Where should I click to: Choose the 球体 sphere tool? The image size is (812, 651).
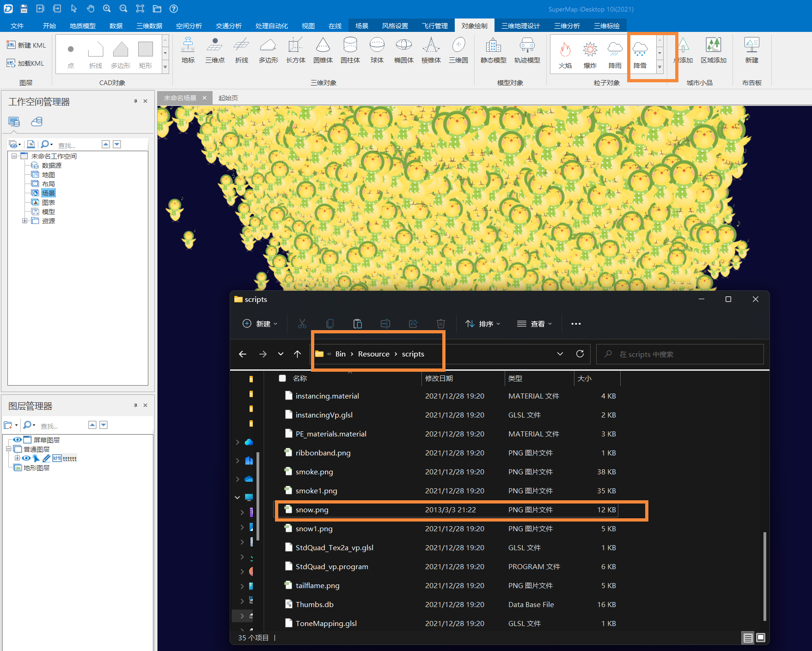[x=377, y=51]
